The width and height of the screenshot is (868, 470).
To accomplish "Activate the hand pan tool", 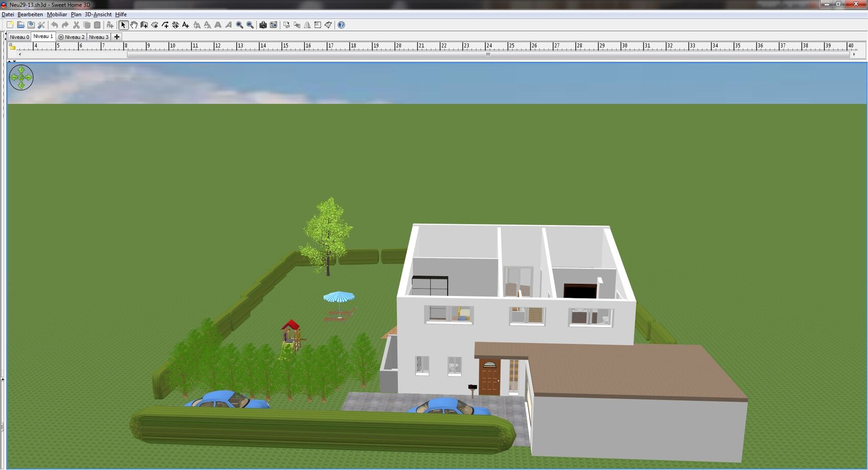I will (134, 25).
